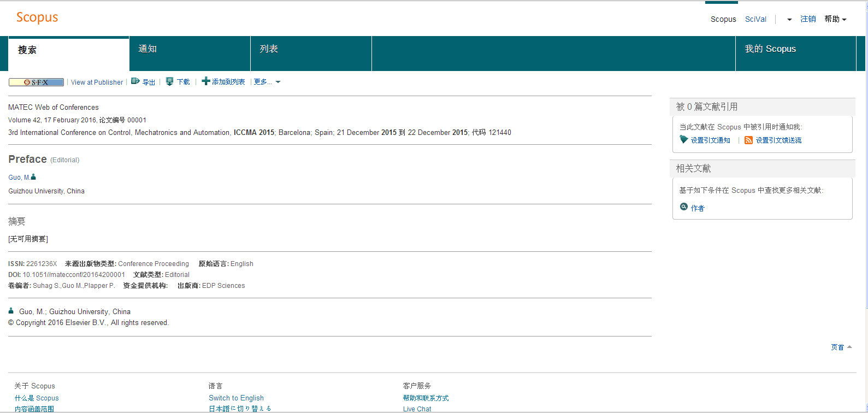The image size is (868, 413).
Task: Find related documents by 作者
Action: click(698, 208)
